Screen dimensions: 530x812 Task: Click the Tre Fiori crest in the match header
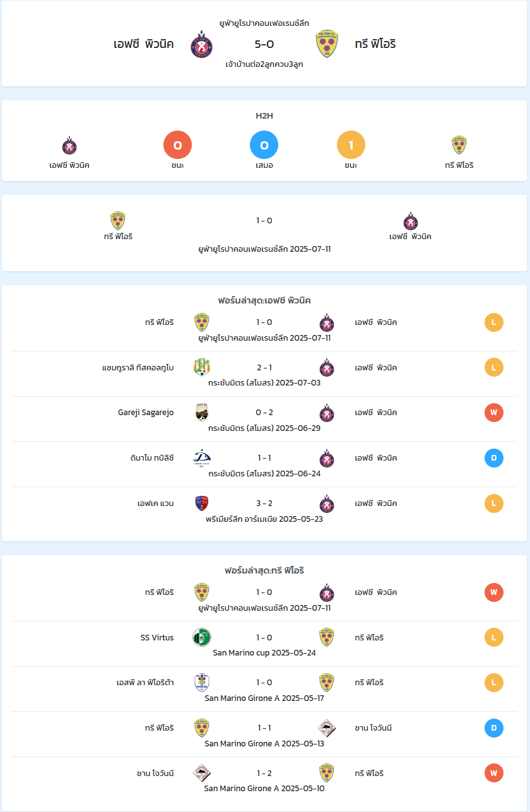[327, 44]
